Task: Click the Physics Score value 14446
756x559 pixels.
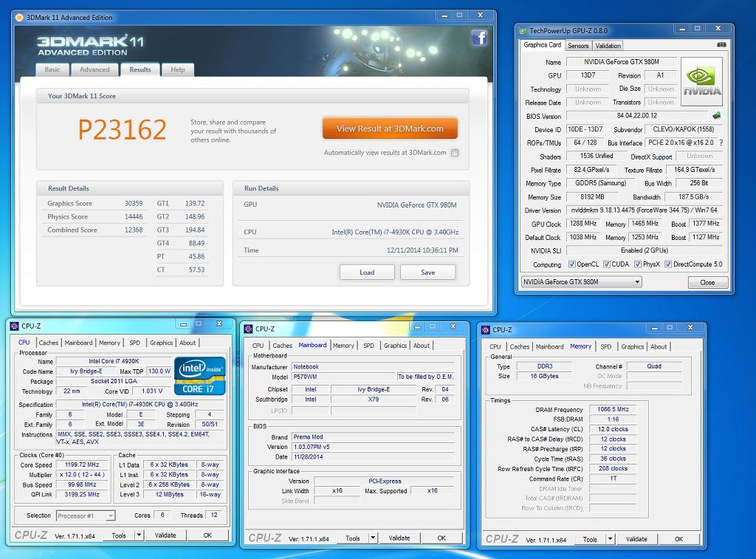Action: [134, 216]
